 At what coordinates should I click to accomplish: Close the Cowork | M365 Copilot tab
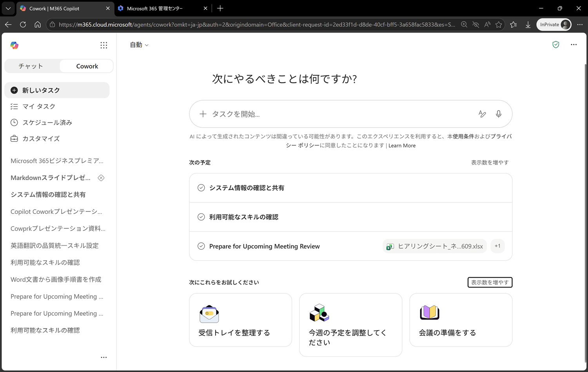pyautogui.click(x=108, y=8)
